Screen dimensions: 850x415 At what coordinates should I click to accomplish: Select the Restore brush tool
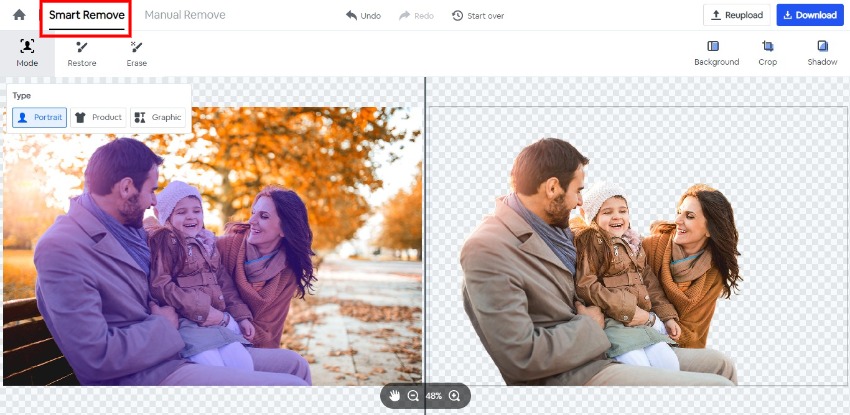[82, 53]
